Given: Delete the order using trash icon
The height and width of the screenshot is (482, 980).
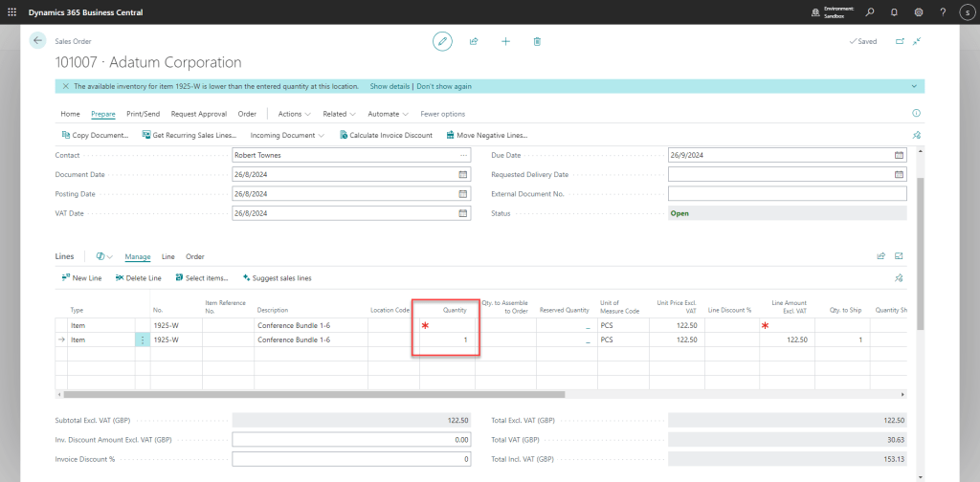Looking at the screenshot, I should 537,41.
